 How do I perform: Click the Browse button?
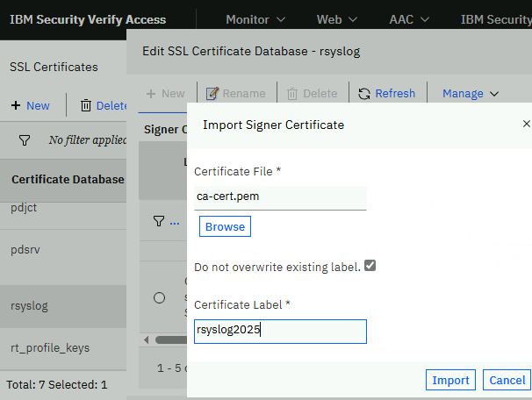tap(225, 226)
